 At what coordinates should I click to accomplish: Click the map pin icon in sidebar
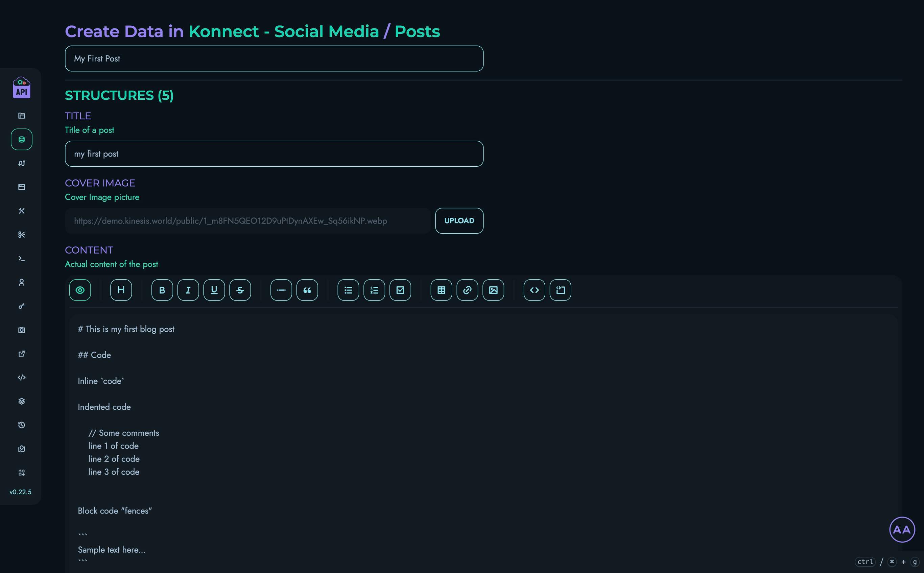click(x=22, y=449)
